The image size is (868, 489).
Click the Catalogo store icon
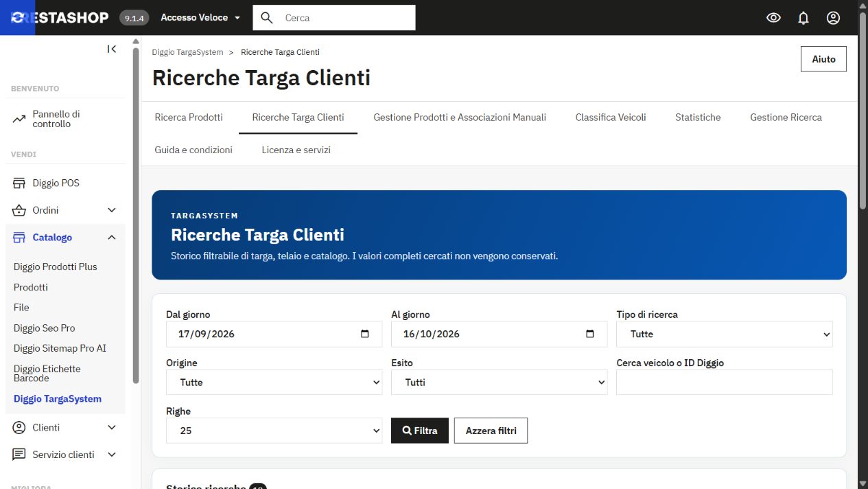coord(19,238)
